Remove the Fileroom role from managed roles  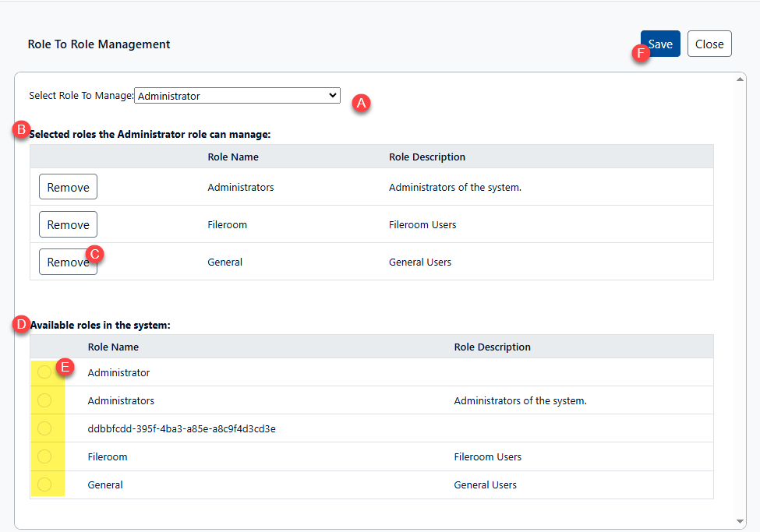(x=68, y=224)
